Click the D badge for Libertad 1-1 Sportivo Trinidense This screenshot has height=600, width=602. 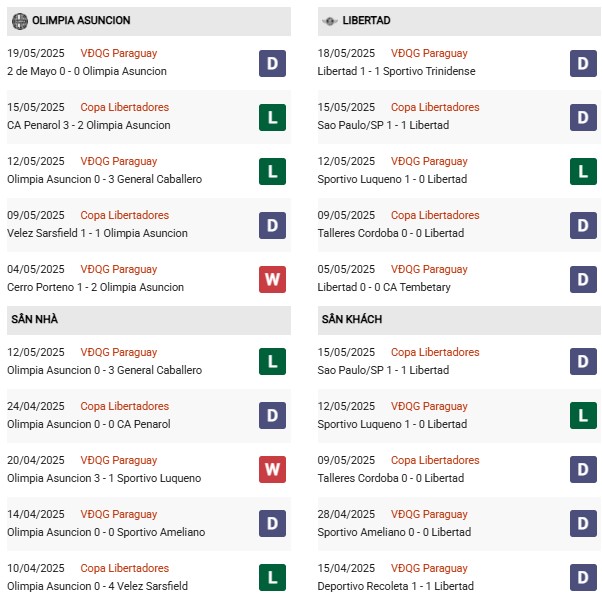point(583,63)
